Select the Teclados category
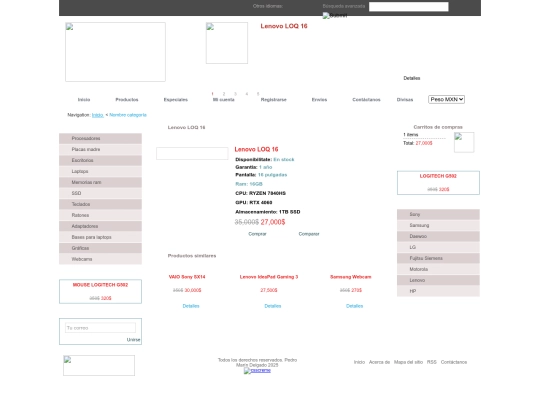Viewport: 540px width, 405px height. (x=100, y=204)
